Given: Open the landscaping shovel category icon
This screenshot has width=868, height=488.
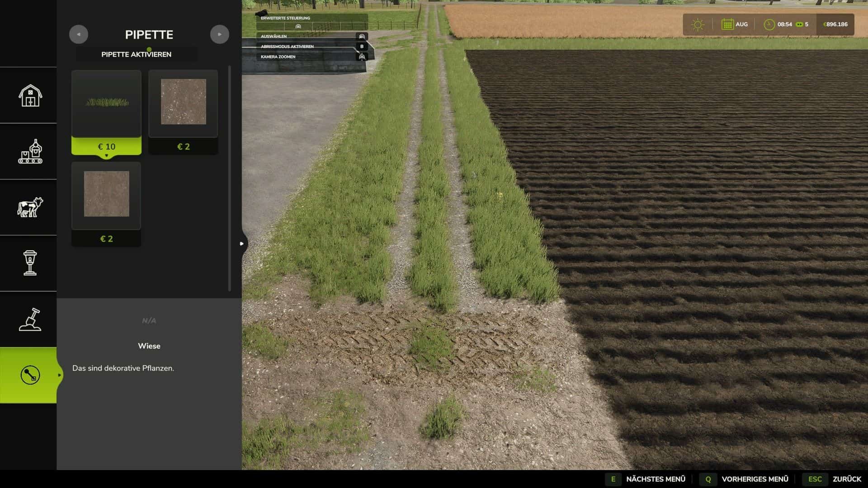Looking at the screenshot, I should tap(30, 319).
